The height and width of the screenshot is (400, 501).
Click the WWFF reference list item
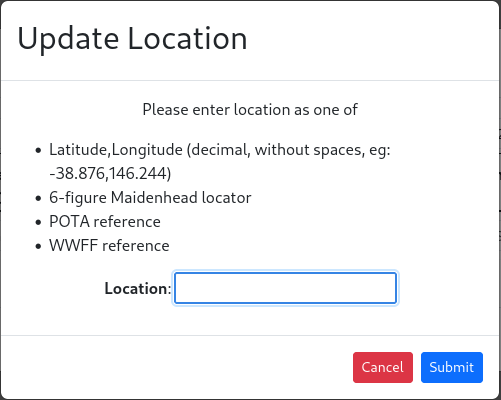[x=109, y=246]
